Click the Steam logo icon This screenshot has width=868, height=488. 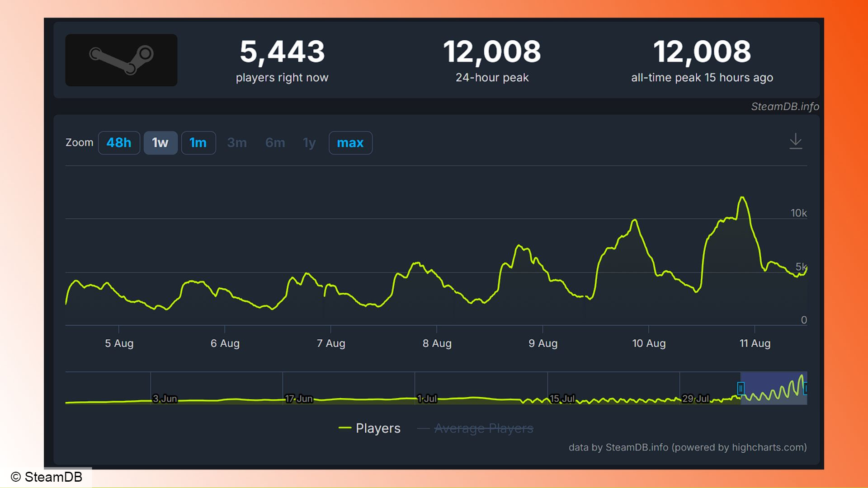[x=122, y=60]
